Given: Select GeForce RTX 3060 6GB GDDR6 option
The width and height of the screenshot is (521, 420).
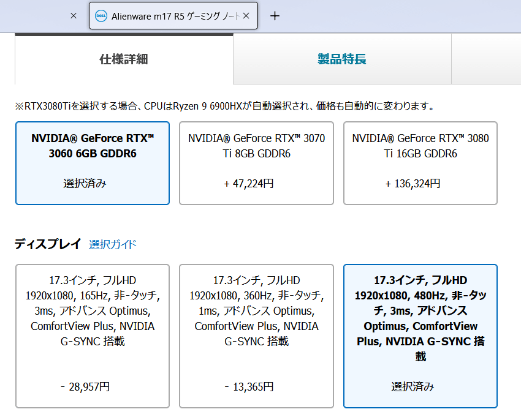Looking at the screenshot, I should [93, 163].
